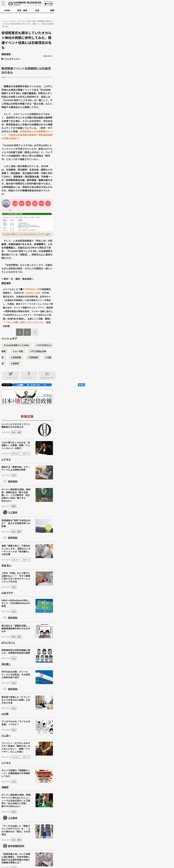The width and height of the screenshot is (174, 868).
Task: Click 入江敦彦 avatar under ロンドン再封鎖16週目 article
Action: pos(5,512)
